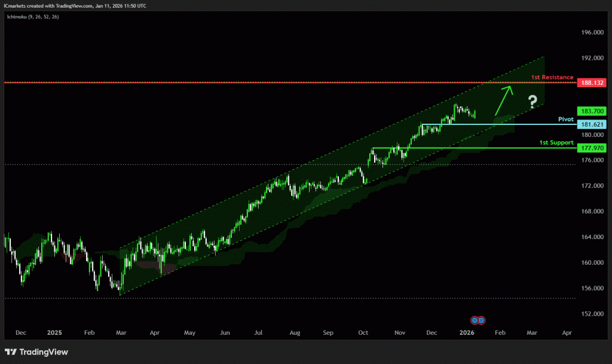Image resolution: width=612 pixels, height=364 pixels.
Task: Click the green 183.700 current price tag
Action: point(592,111)
